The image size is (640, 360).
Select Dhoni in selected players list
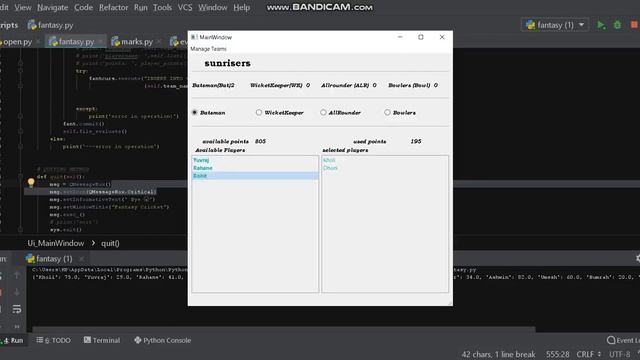click(384, 168)
